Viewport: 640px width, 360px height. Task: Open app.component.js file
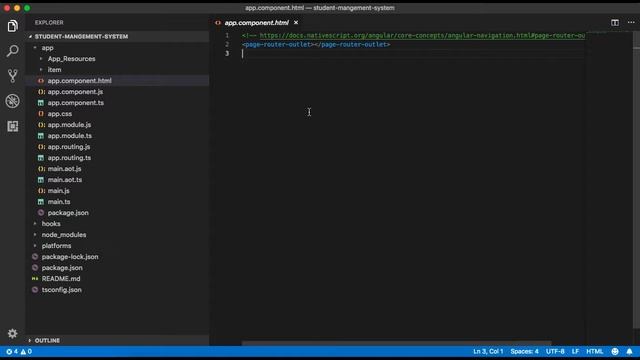(x=75, y=92)
